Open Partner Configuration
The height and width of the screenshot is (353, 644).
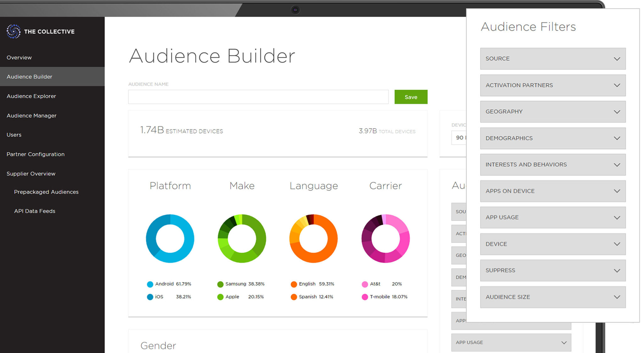point(35,154)
